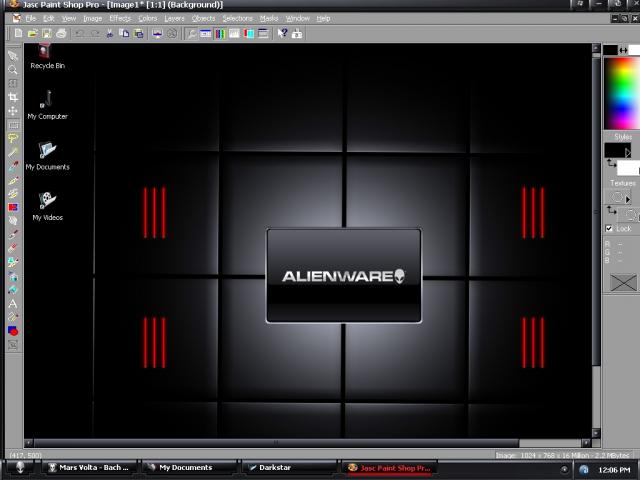The image size is (640, 480).
Task: Select the rectangular Selection tool
Action: (13, 125)
